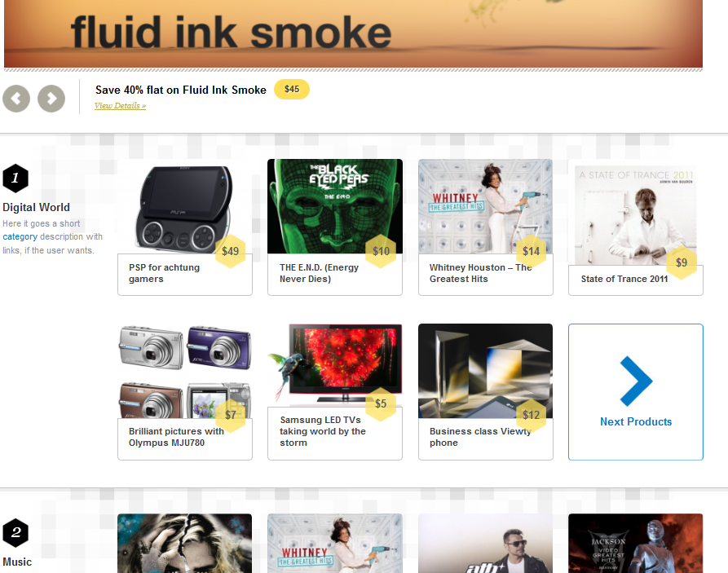The width and height of the screenshot is (728, 573).
Task: Open Business class Viewty phone title
Action: pyautogui.click(x=480, y=437)
